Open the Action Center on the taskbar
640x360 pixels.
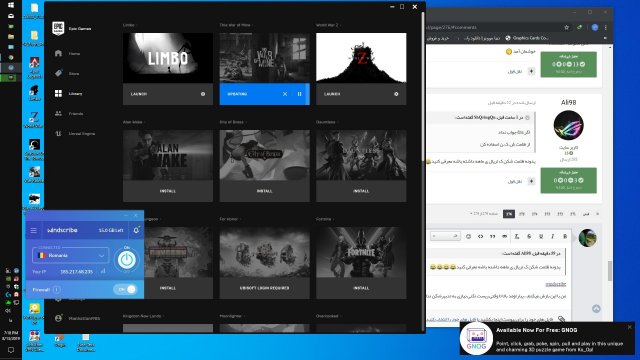coord(11,350)
